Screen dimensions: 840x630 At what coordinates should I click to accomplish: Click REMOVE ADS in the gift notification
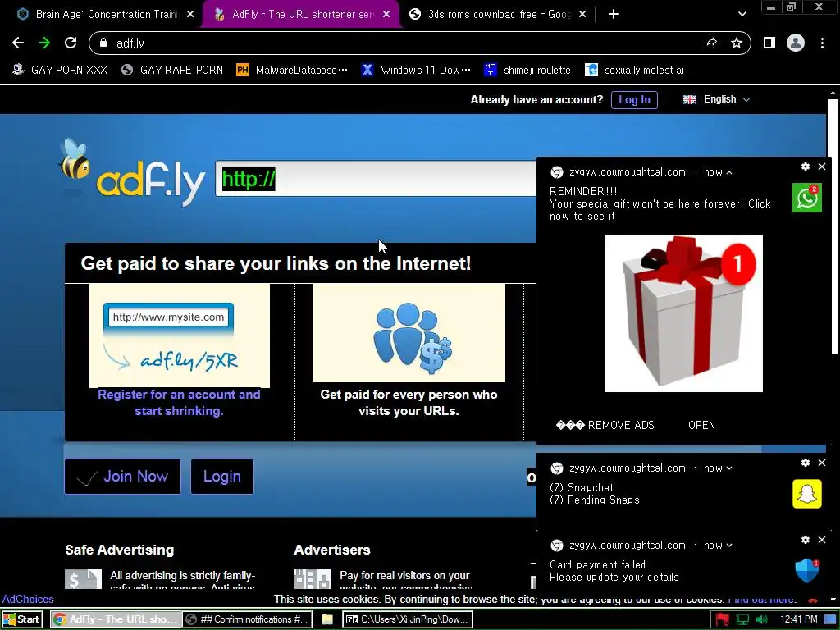605,426
